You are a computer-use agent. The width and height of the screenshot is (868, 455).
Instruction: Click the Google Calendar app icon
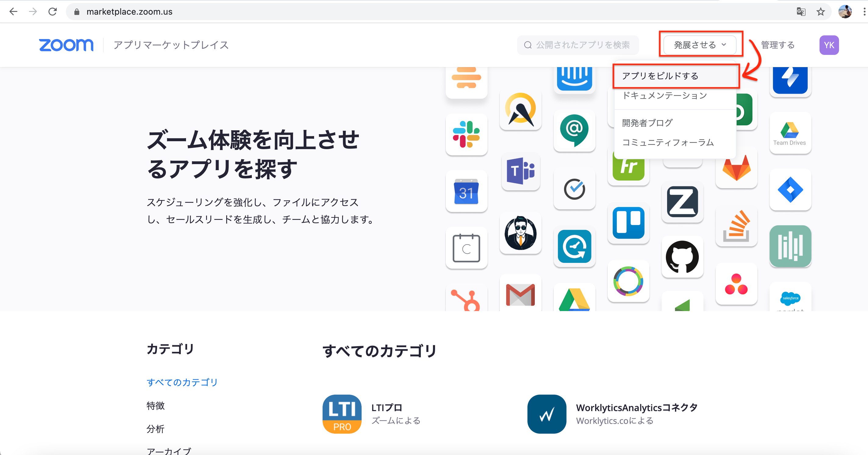click(x=467, y=192)
